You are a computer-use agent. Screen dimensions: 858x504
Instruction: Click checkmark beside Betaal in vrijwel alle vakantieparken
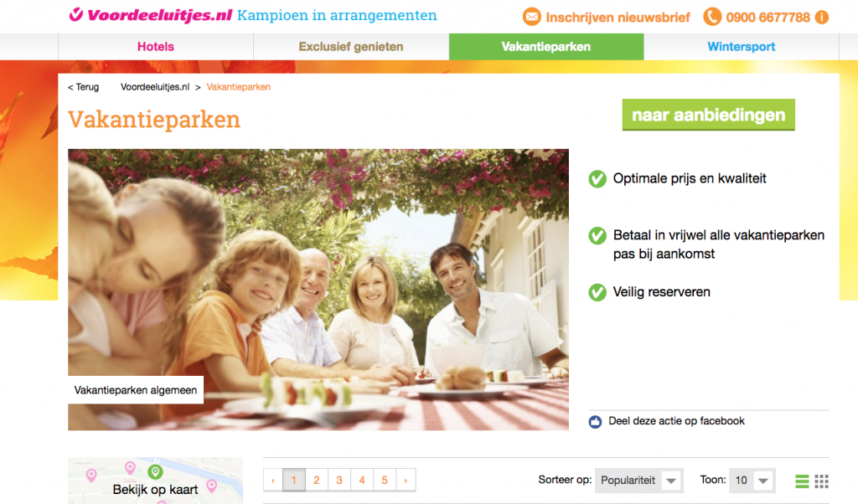click(597, 235)
